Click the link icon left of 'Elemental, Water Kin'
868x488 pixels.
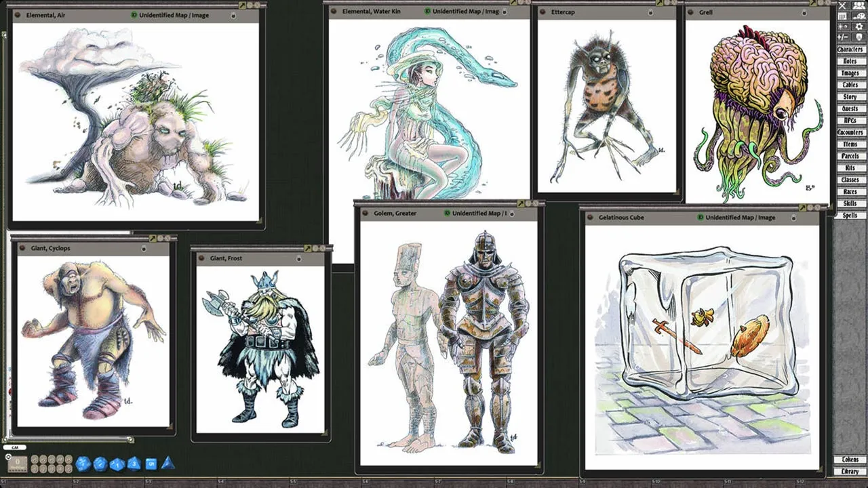point(335,12)
